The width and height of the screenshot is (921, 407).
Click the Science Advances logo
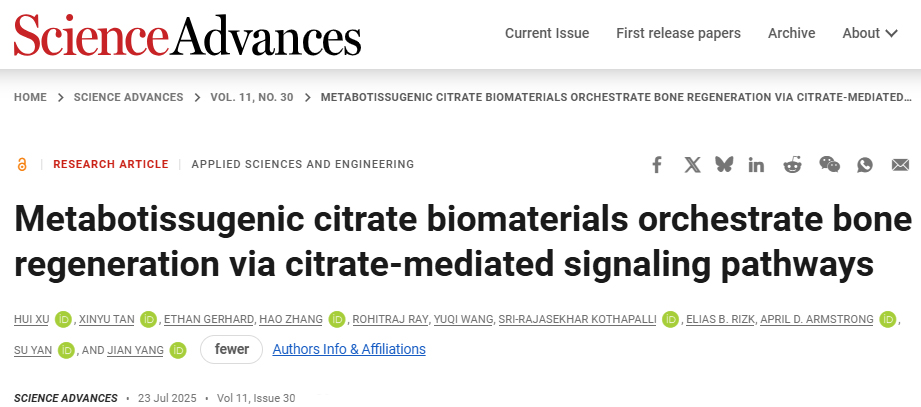pyautogui.click(x=187, y=34)
